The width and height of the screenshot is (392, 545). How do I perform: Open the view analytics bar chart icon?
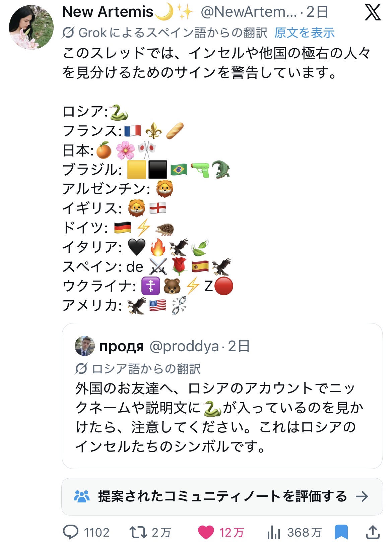coord(274,532)
